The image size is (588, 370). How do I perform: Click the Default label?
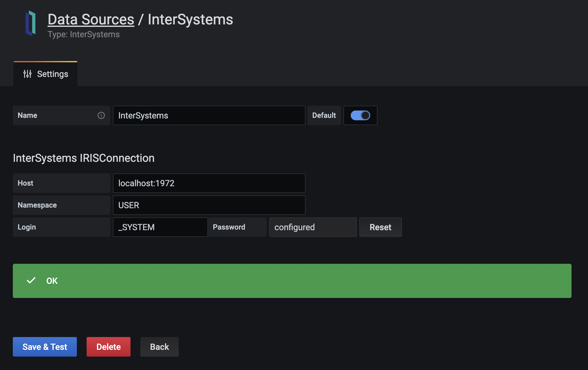(x=324, y=115)
